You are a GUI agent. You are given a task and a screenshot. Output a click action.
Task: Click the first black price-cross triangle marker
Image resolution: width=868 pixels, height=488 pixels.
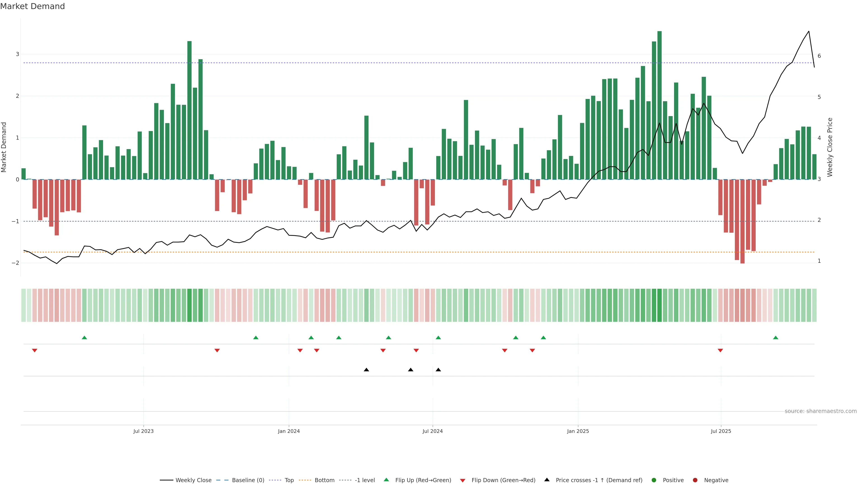366,370
